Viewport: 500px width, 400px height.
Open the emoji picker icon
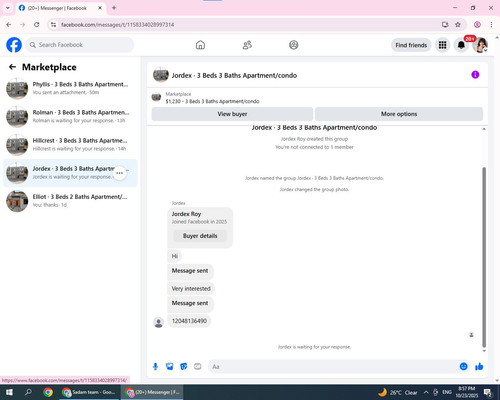tap(463, 367)
